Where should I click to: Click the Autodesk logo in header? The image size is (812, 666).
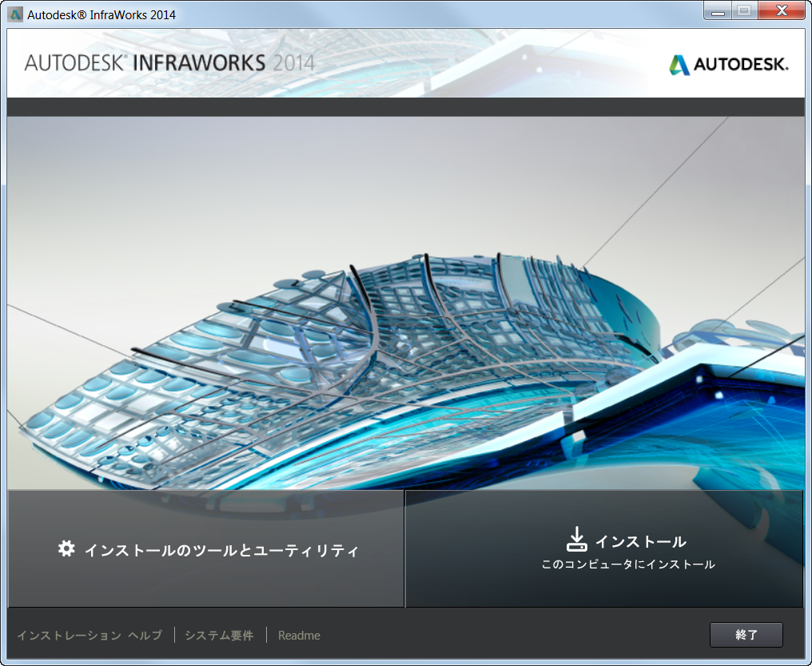click(x=729, y=65)
